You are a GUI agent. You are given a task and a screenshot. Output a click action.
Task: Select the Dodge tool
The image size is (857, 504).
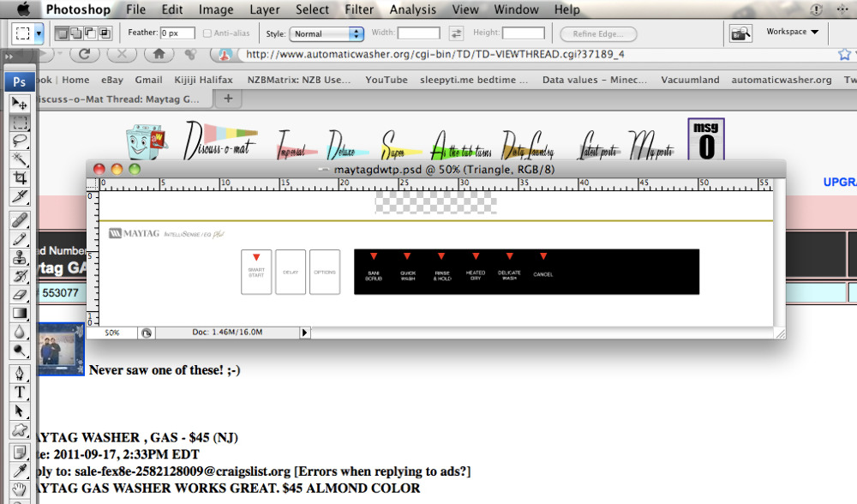click(19, 351)
